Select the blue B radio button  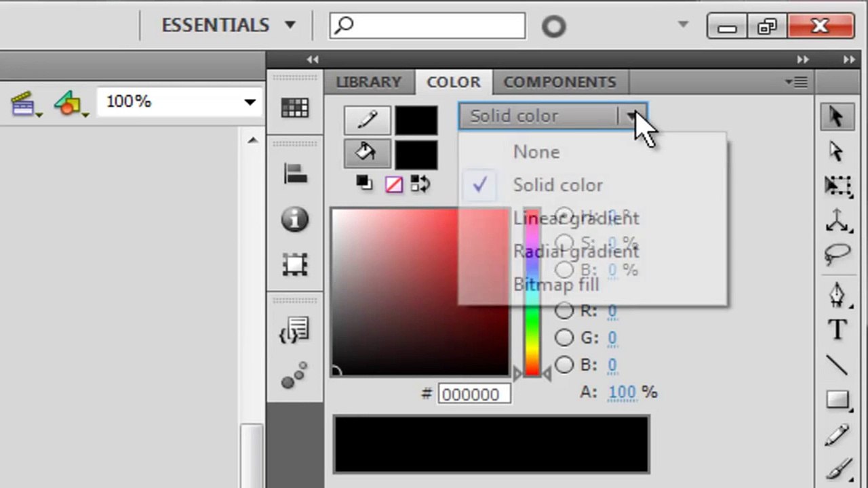click(564, 365)
